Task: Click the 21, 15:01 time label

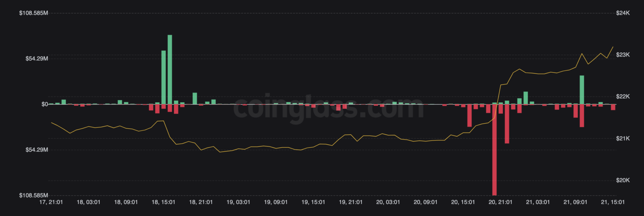Action: (613, 202)
